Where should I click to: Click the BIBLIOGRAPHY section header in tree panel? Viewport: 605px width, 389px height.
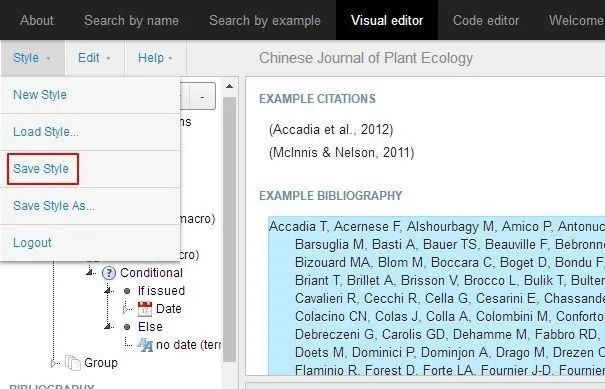point(51,386)
